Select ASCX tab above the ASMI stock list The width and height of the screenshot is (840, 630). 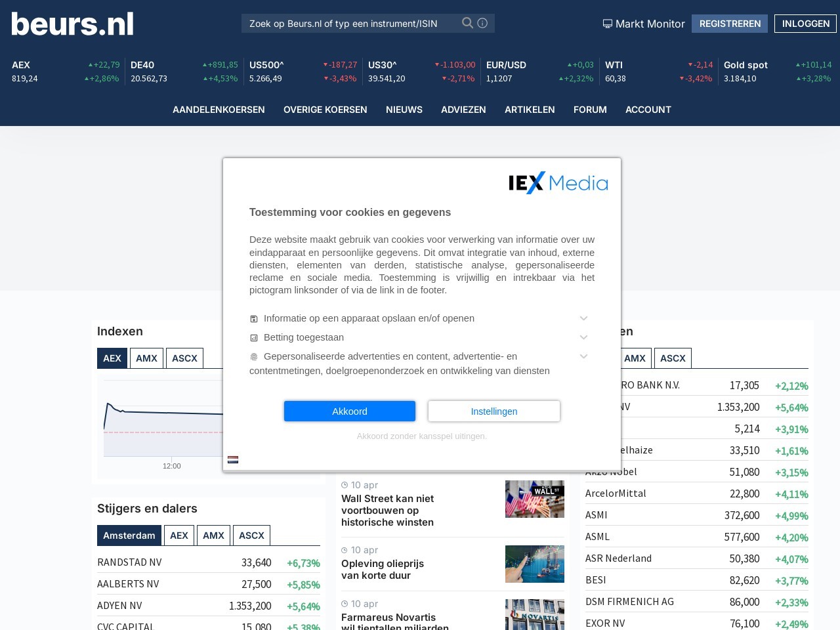click(x=673, y=358)
